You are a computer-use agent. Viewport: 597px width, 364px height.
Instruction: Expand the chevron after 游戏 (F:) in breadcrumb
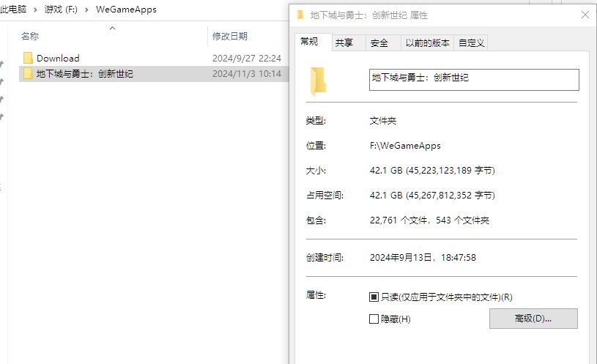(87, 10)
